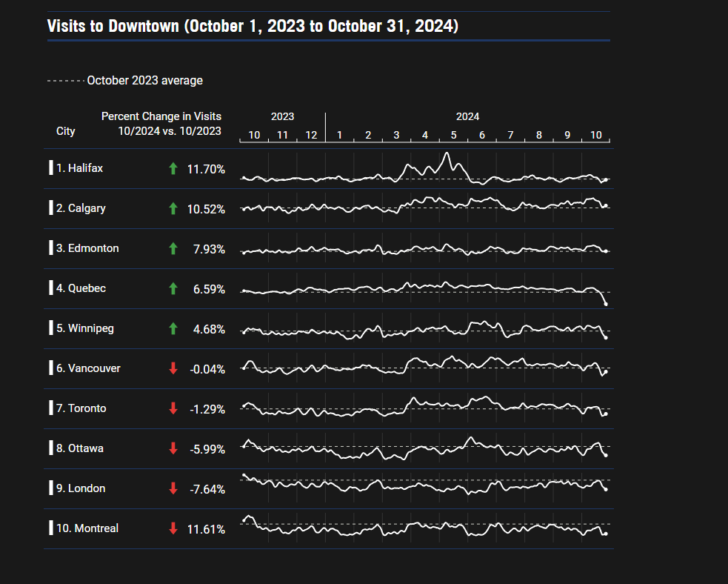This screenshot has height=584, width=728.
Task: Click the end-point dot on Quebec's sparkline
Action: click(606, 304)
